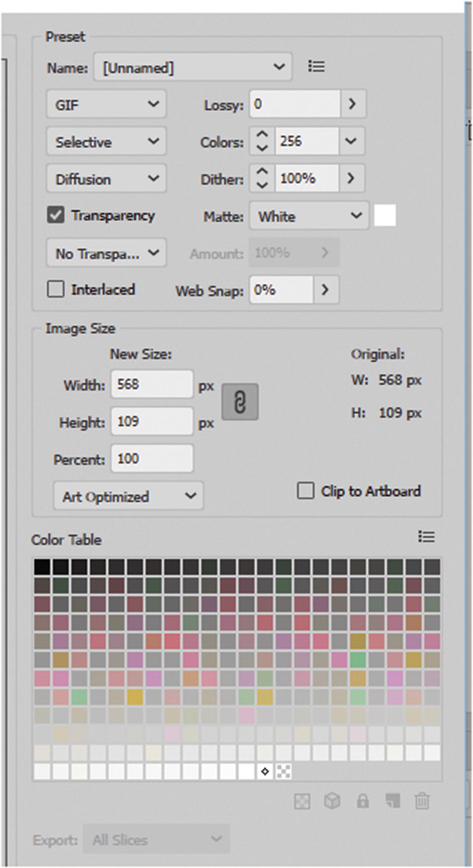This screenshot has height=868, width=473.
Task: Open the Lossy slider arrow button
Action: [352, 104]
